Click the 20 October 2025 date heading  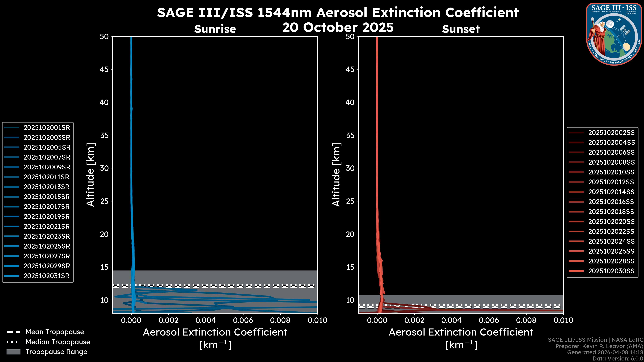pos(338,27)
